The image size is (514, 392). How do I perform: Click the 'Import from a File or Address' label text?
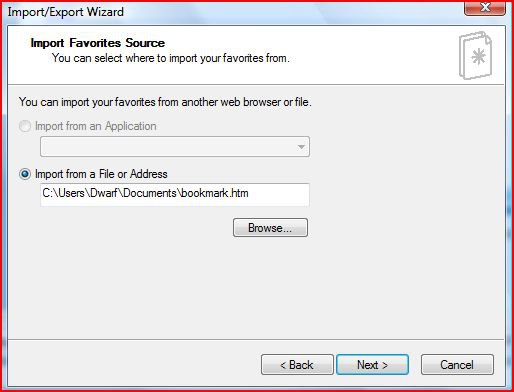(x=101, y=174)
